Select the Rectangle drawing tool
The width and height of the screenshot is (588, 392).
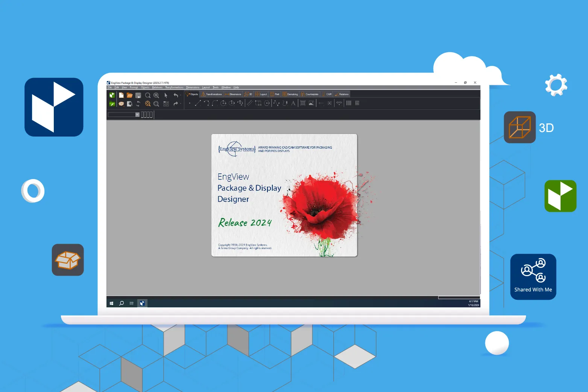(x=258, y=103)
